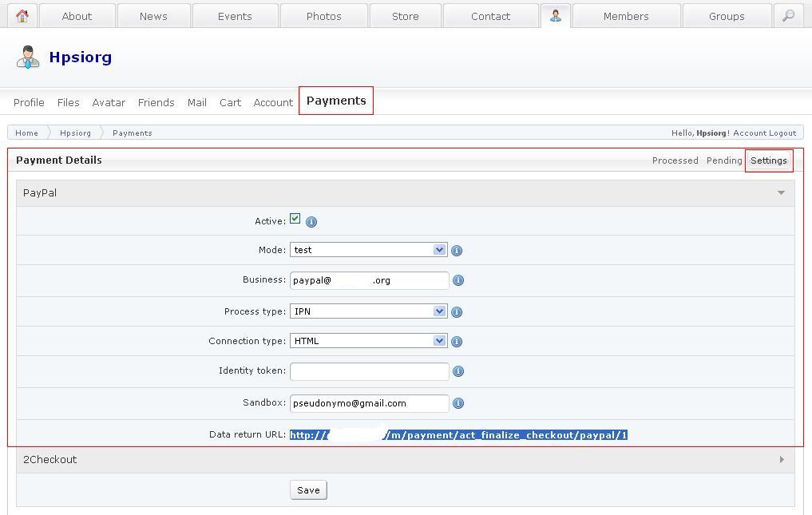Click into the Identity token input field

[369, 371]
